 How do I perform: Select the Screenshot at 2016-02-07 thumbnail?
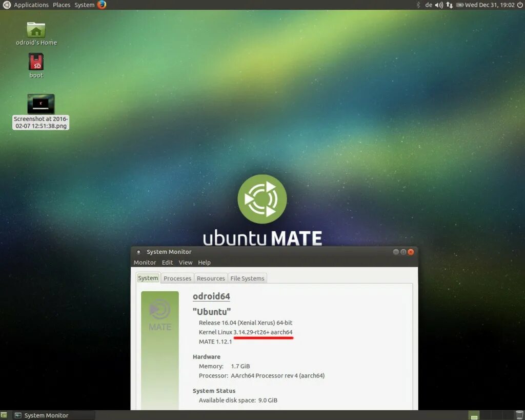pyautogui.click(x=41, y=111)
